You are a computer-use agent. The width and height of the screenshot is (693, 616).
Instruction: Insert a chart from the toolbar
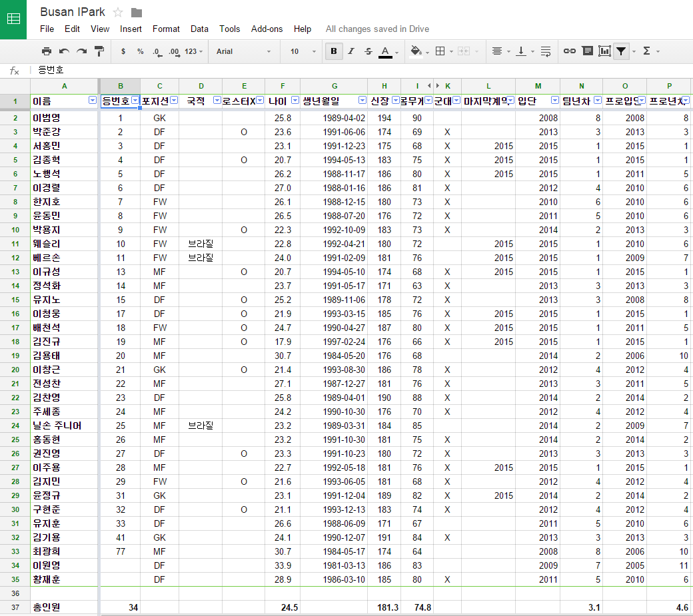(x=604, y=51)
